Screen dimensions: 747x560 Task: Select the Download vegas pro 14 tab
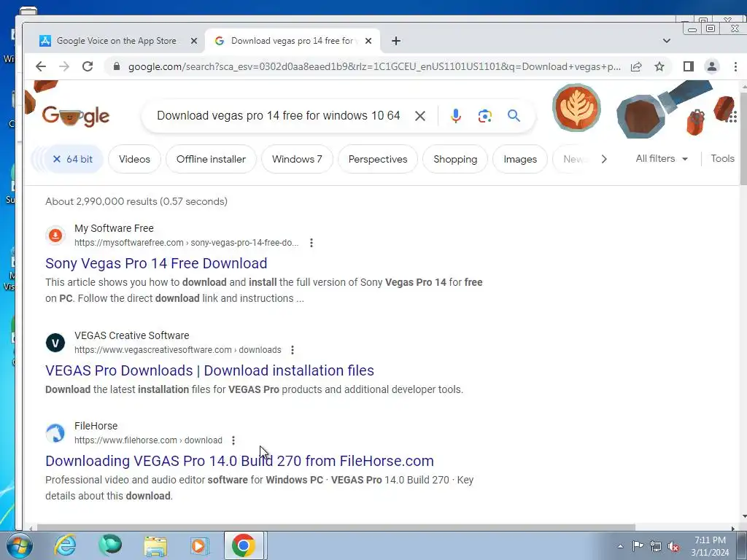pos(292,41)
